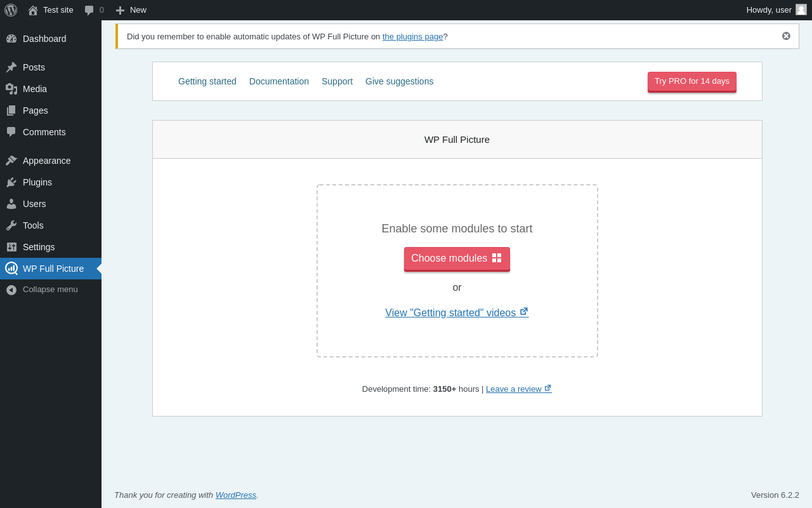Screen dimensions: 812x508
Task: Open the Dashboard menu item
Action: coord(51,39)
